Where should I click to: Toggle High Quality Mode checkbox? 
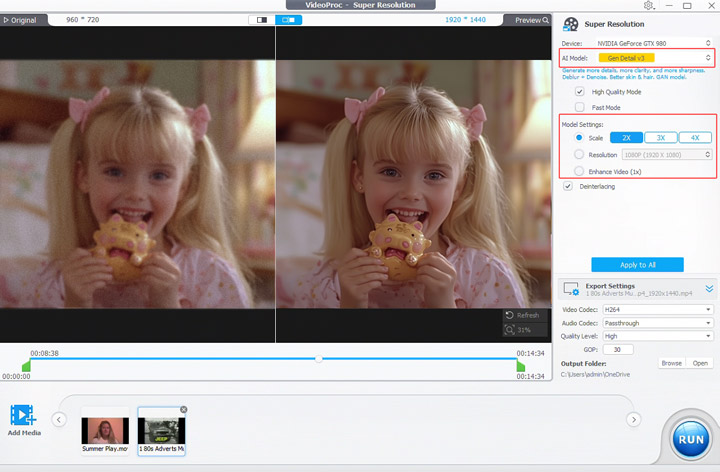[x=579, y=91]
